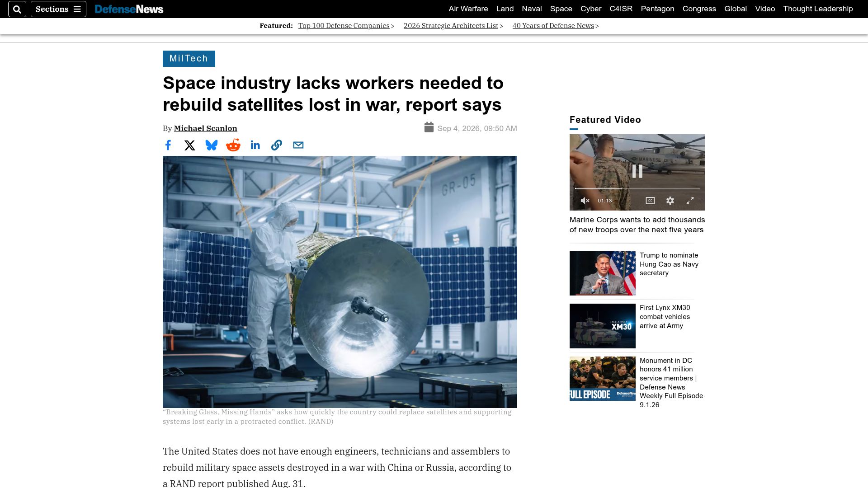Open 40 Years of Defense News link
The height and width of the screenshot is (488, 868).
point(553,26)
